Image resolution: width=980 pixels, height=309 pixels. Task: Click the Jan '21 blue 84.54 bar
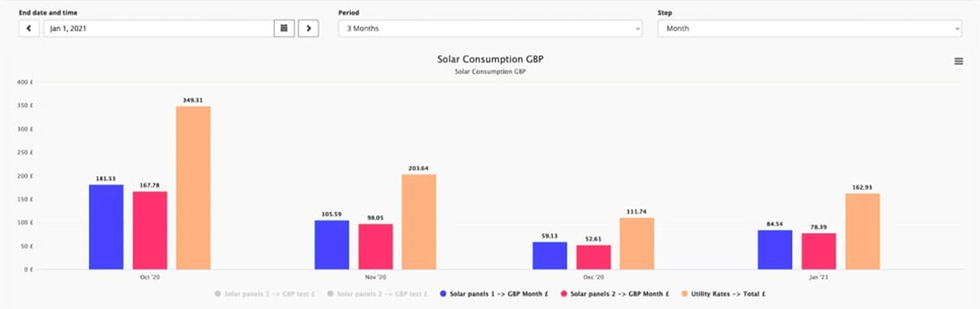coord(775,249)
